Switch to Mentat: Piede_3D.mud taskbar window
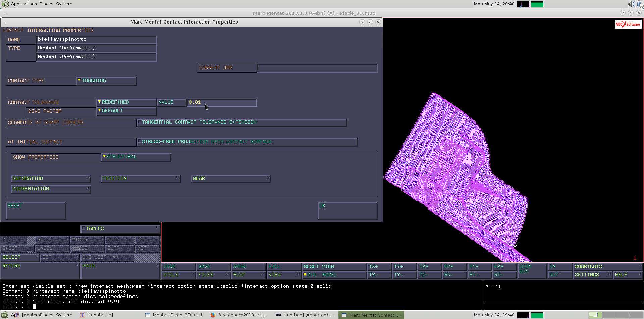 click(x=174, y=315)
